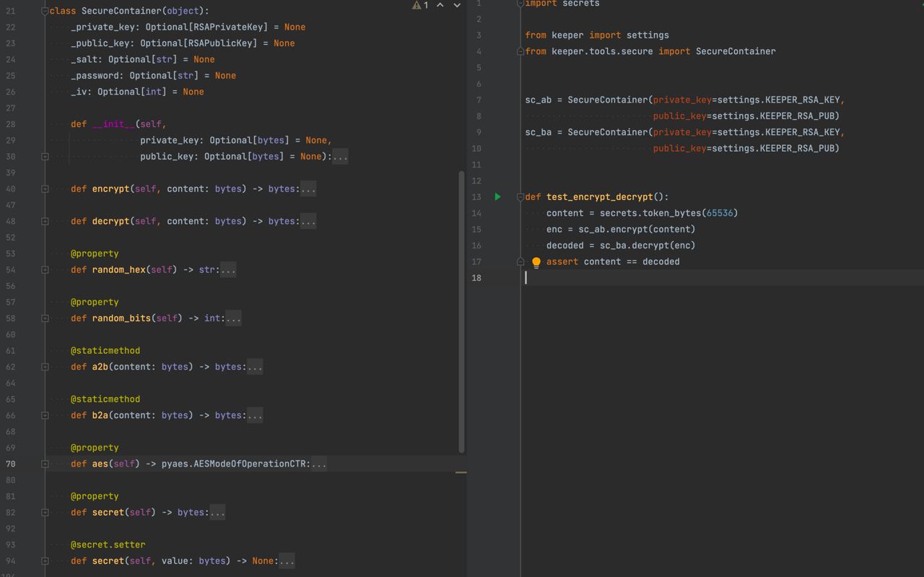
Task: Click the warning triangle problems indicator
Action: (417, 6)
